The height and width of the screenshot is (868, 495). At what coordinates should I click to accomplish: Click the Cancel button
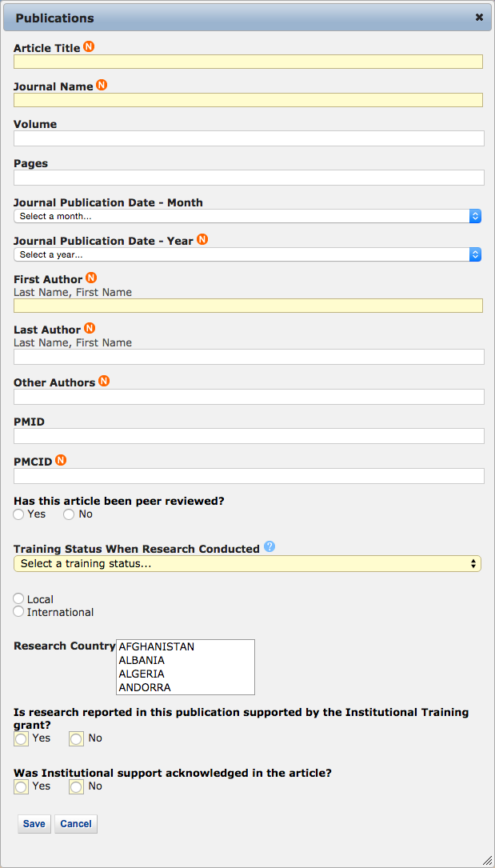coord(76,824)
